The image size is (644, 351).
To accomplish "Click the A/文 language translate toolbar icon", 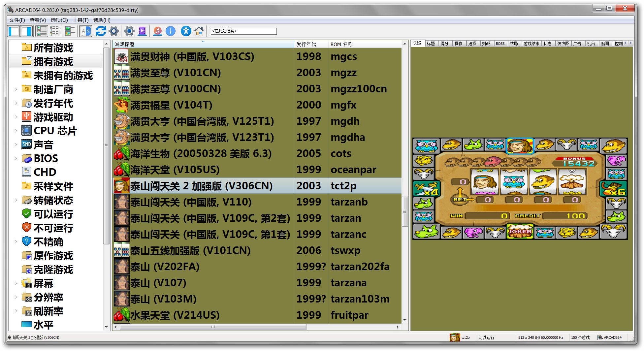I will [85, 31].
